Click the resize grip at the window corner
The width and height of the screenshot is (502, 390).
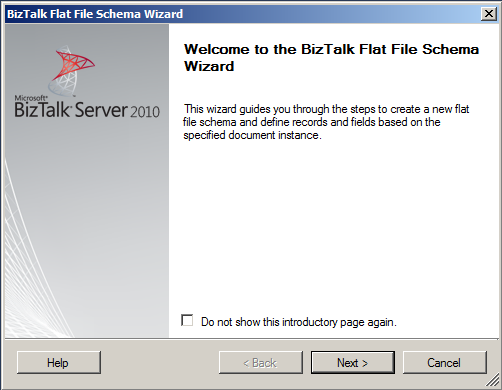pos(493,381)
